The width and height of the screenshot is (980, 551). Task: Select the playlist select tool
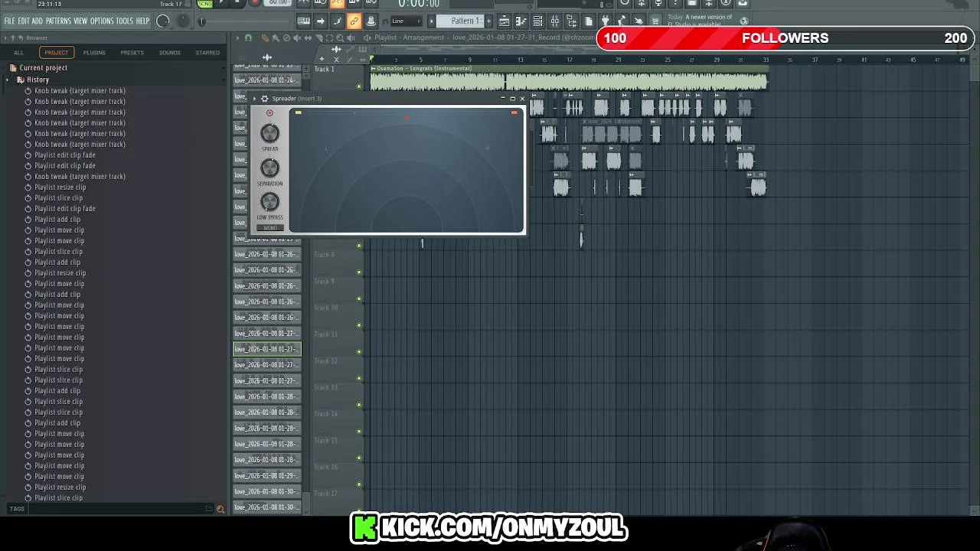point(329,37)
